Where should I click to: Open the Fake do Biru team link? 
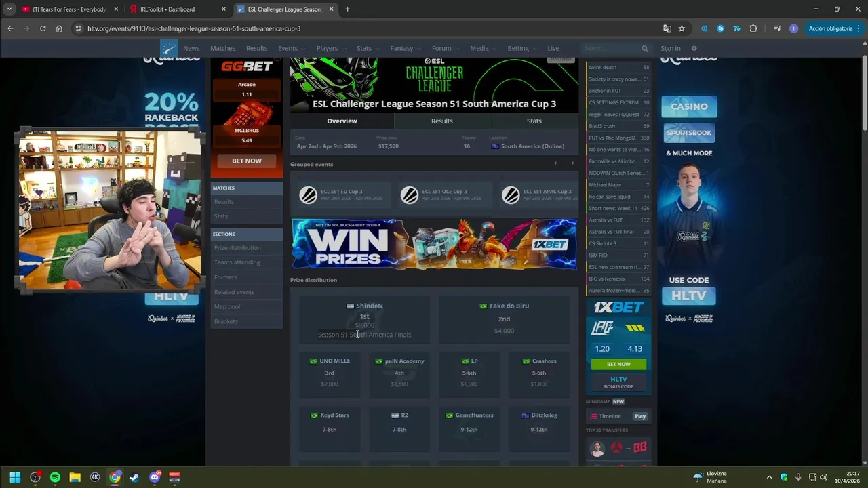click(x=509, y=306)
